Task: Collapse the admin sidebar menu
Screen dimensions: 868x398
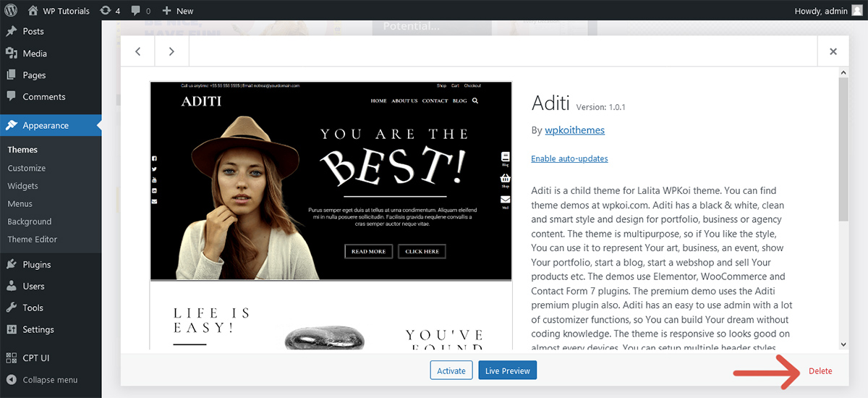Action: (42, 380)
